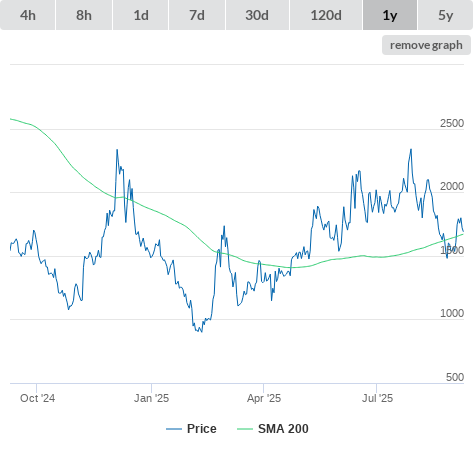Screen dimensions: 474x455
Task: Click the remove graph button
Action: 426,45
